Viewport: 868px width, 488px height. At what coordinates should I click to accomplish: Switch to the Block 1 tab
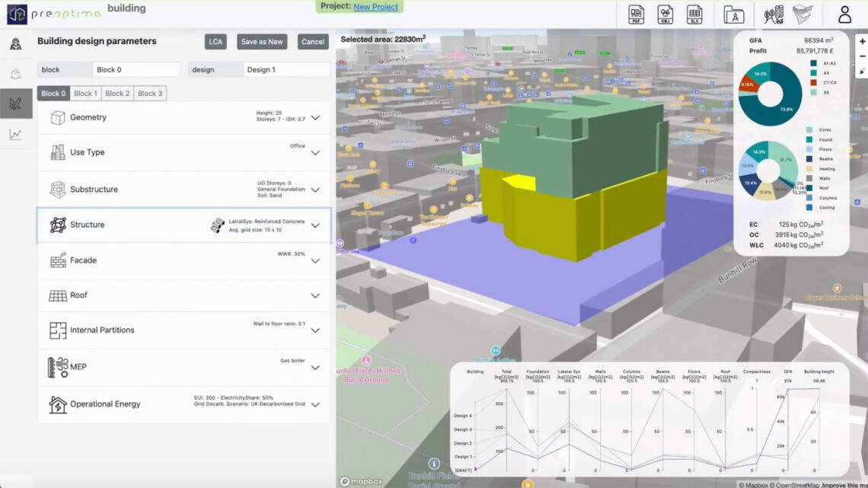(85, 94)
